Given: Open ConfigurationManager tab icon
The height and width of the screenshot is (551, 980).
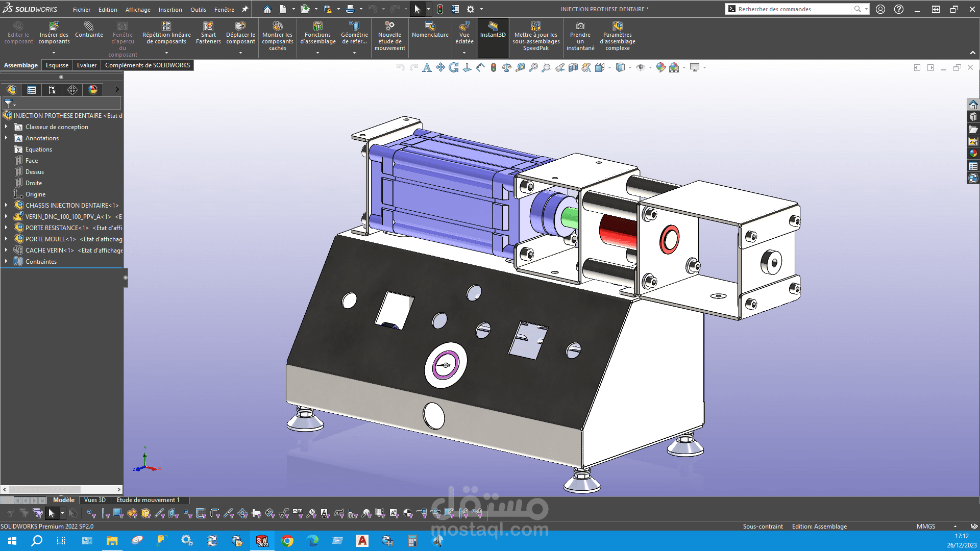Looking at the screenshot, I should tap(52, 90).
